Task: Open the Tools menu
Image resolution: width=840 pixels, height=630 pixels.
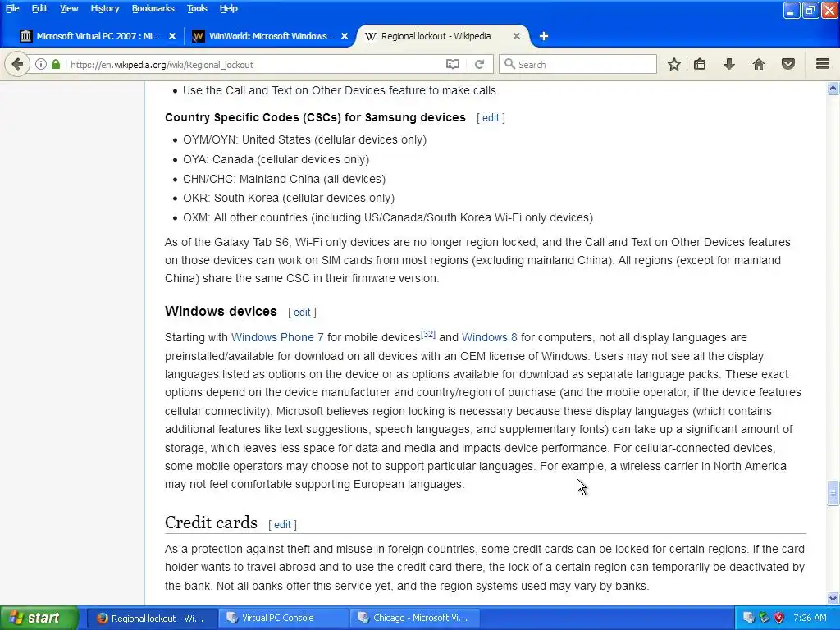Action: tap(197, 8)
